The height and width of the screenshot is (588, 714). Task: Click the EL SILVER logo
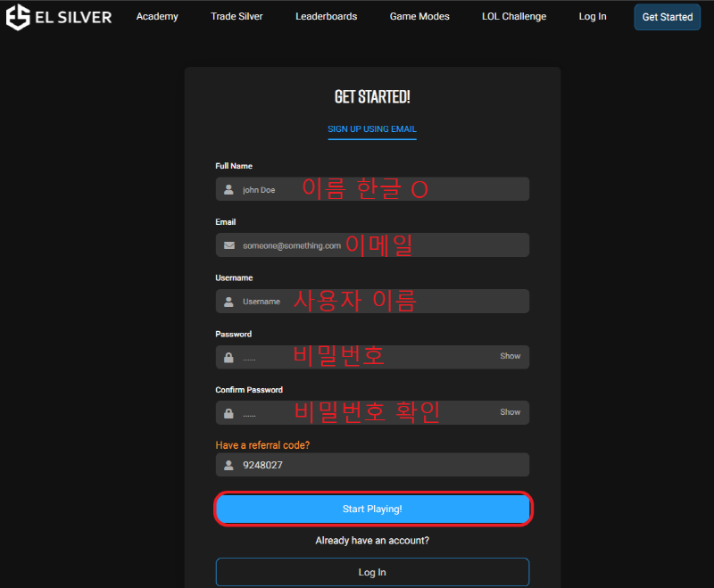(x=59, y=17)
